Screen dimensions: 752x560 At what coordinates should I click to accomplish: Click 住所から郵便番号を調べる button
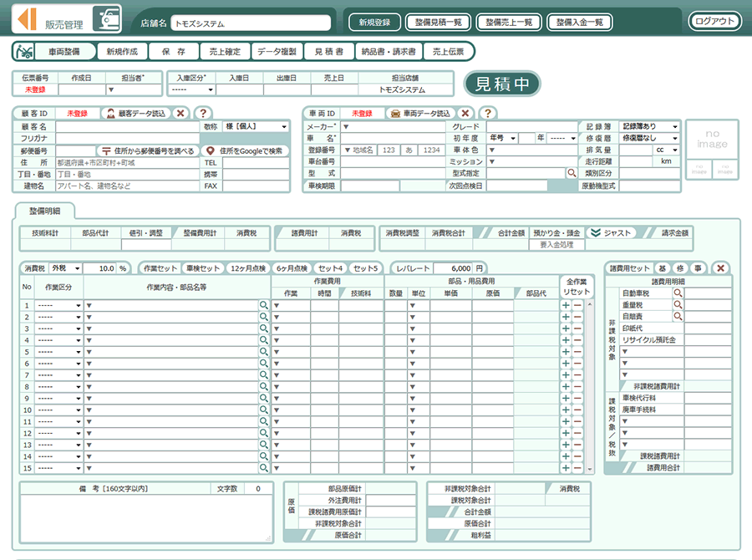pos(148,150)
